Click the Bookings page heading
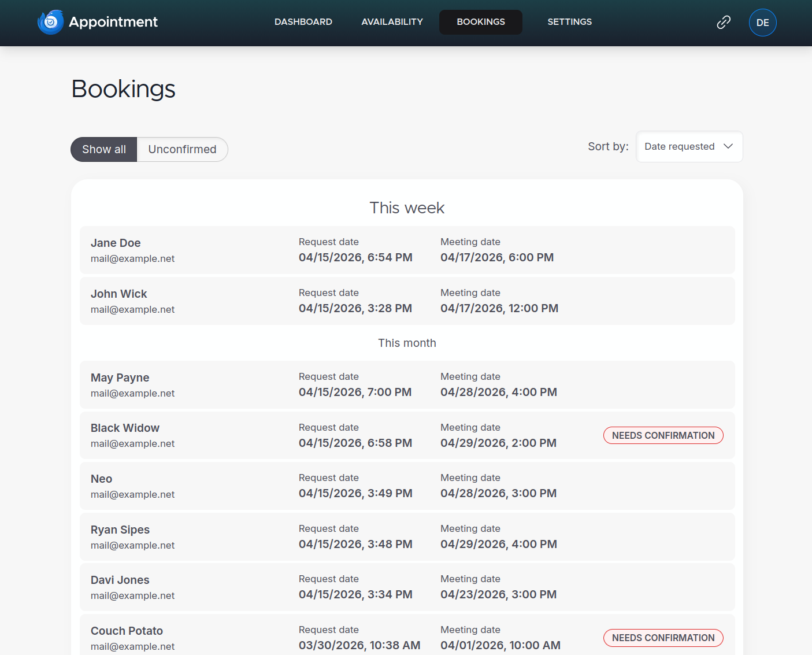 click(123, 89)
